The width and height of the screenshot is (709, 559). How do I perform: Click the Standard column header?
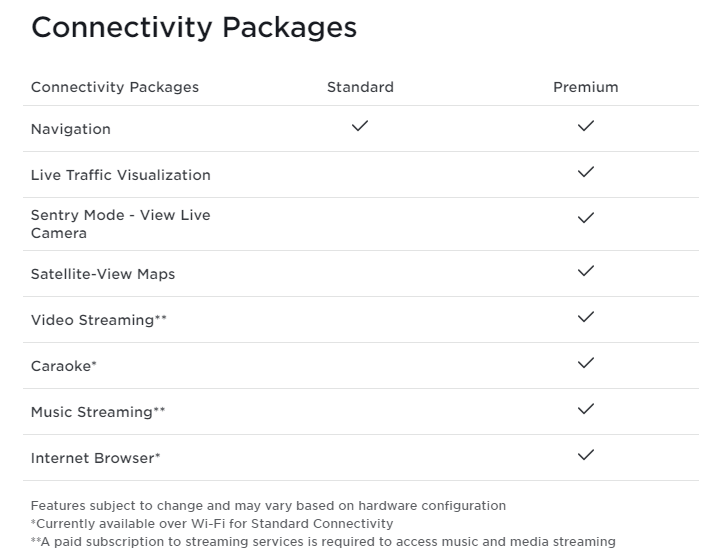(x=360, y=87)
